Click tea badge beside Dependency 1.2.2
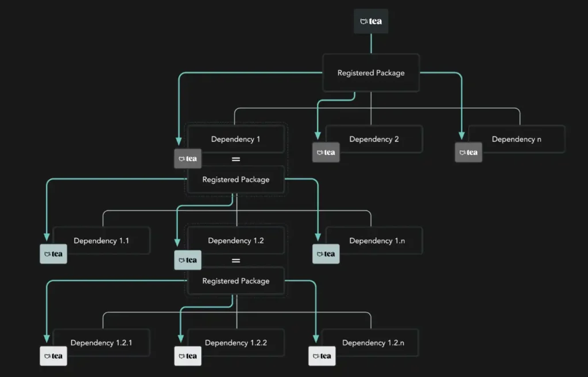 (188, 356)
